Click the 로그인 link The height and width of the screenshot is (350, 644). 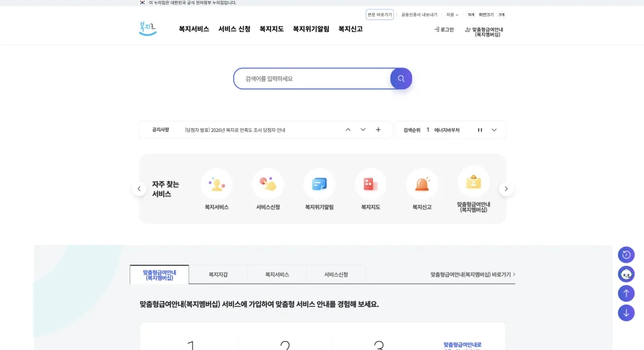[444, 30]
